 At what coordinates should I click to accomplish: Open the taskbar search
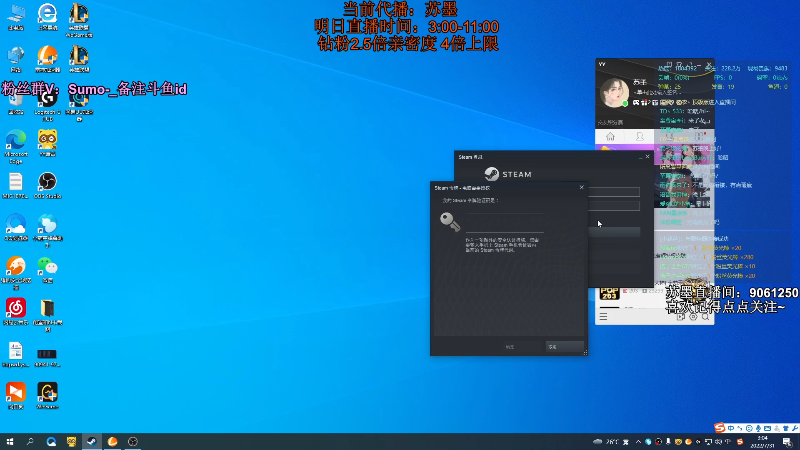tap(30, 442)
